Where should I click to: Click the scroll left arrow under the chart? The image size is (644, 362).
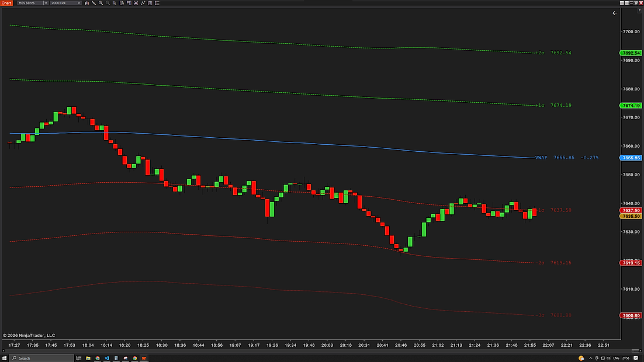pos(4,350)
